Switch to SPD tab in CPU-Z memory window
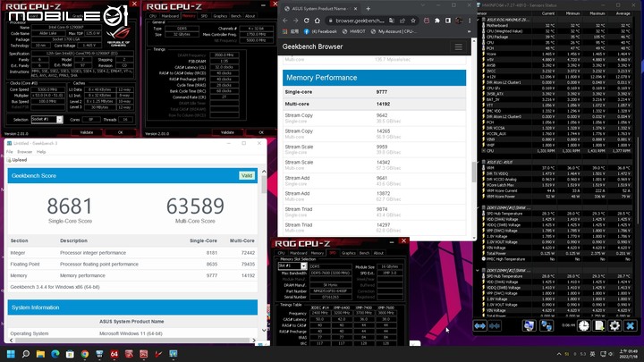This screenshot has width=644, height=362. [x=204, y=16]
